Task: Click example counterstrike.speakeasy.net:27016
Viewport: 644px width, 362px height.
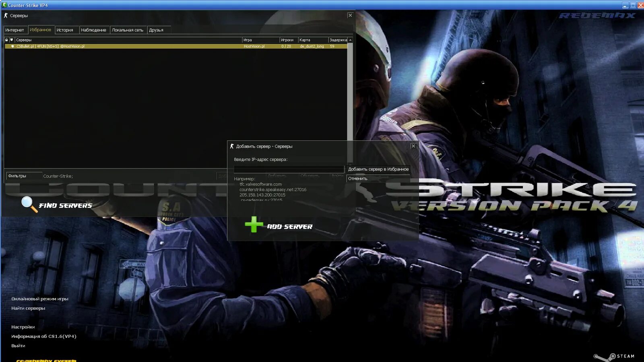Action: (273, 189)
